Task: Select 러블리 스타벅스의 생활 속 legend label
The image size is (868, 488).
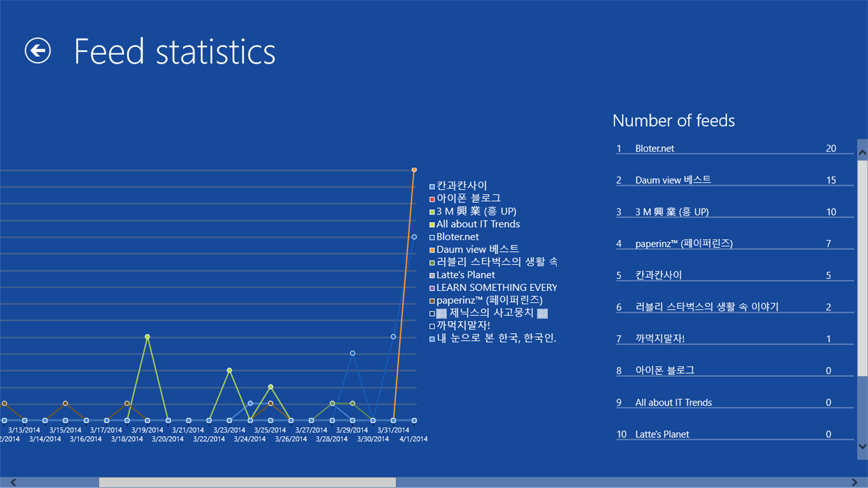Action: [497, 262]
